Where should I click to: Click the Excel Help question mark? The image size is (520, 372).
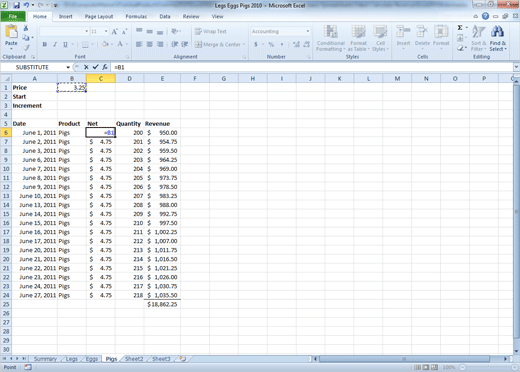485,16
